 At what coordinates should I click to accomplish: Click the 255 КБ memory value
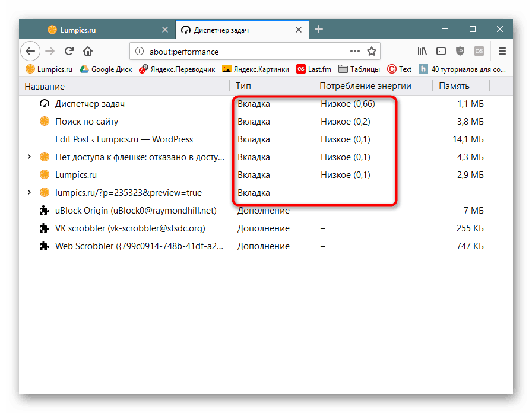coord(470,228)
